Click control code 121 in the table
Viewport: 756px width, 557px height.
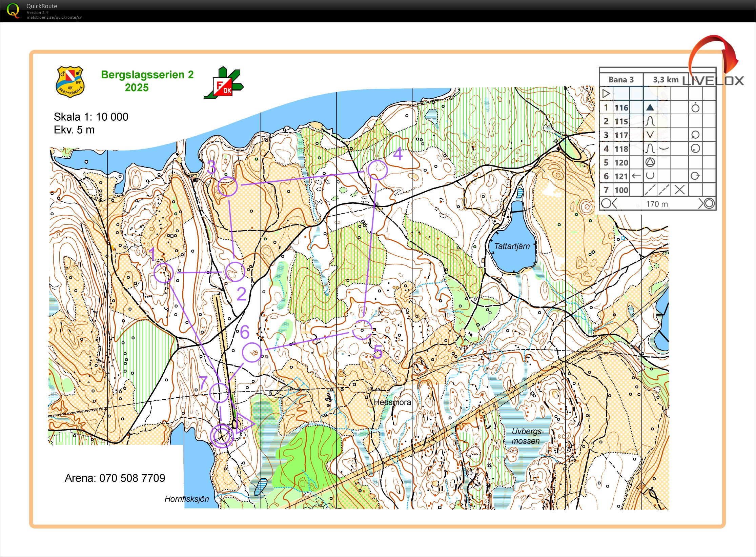pos(621,176)
